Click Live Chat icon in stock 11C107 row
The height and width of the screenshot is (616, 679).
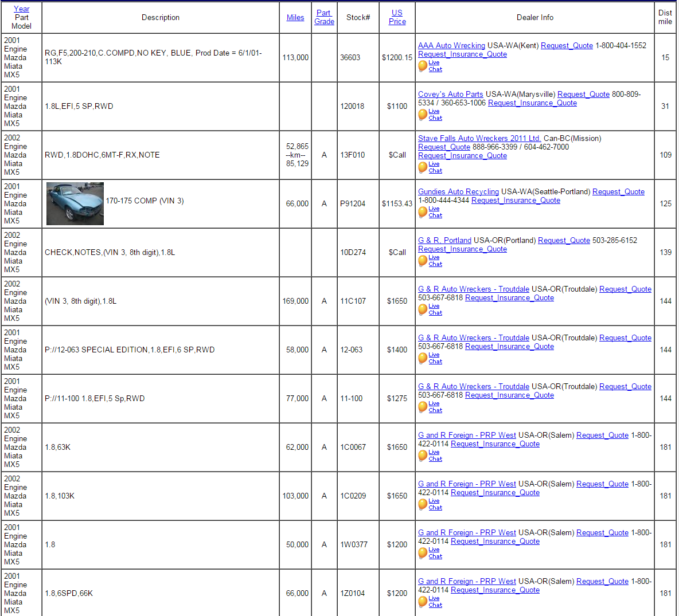coord(423,309)
